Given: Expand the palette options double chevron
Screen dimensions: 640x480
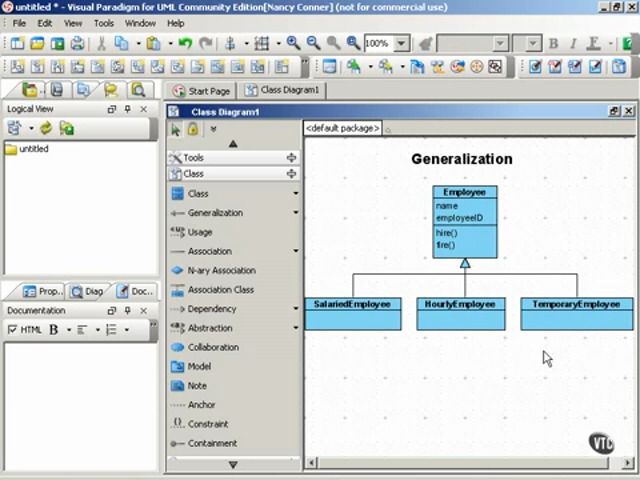Looking at the screenshot, I should 213,129.
